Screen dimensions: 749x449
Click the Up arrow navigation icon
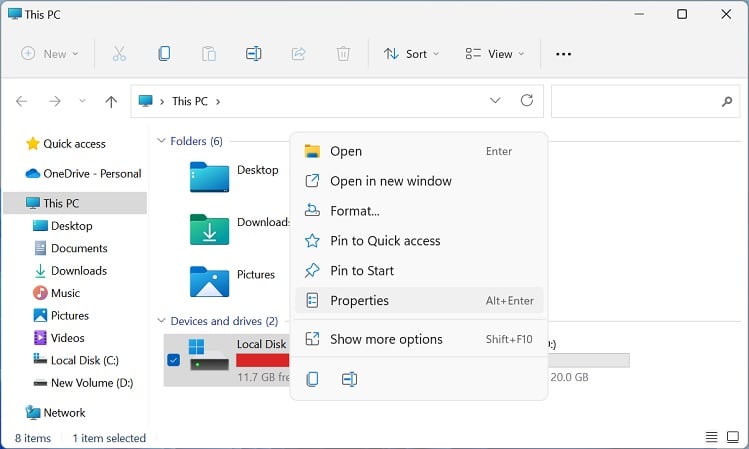pyautogui.click(x=111, y=101)
